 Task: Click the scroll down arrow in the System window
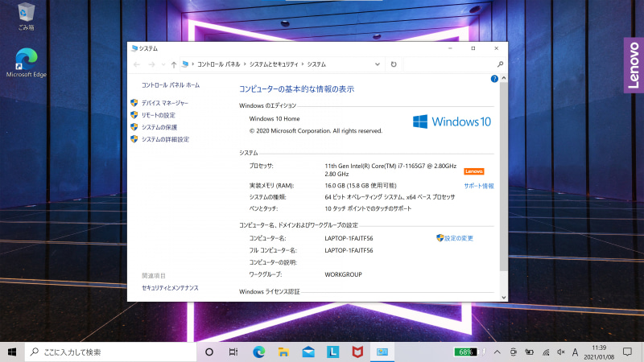(x=504, y=298)
